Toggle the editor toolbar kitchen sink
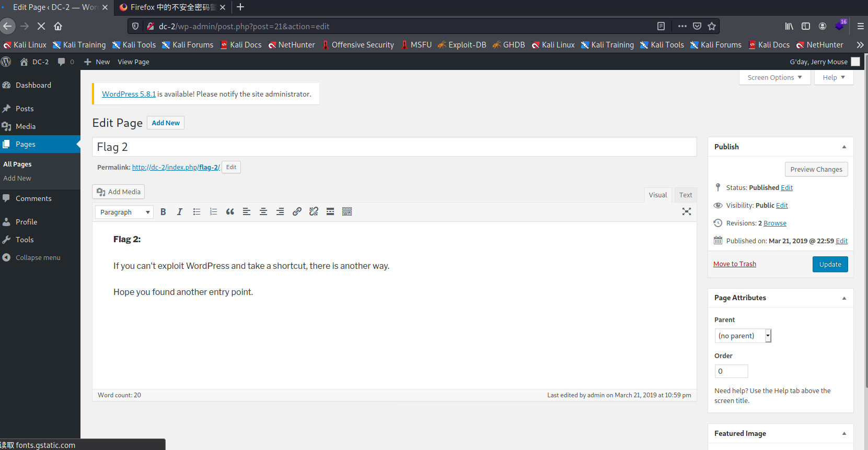 coord(347,211)
